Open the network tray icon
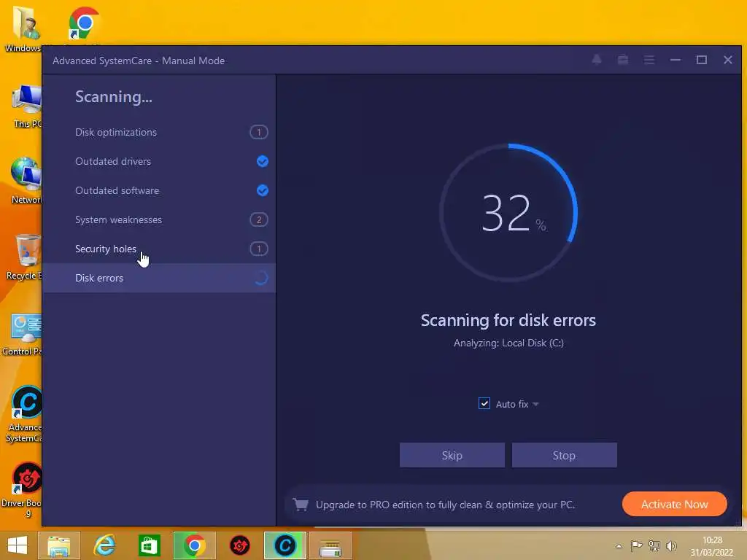Viewport: 747px width, 560px height. coord(654,545)
